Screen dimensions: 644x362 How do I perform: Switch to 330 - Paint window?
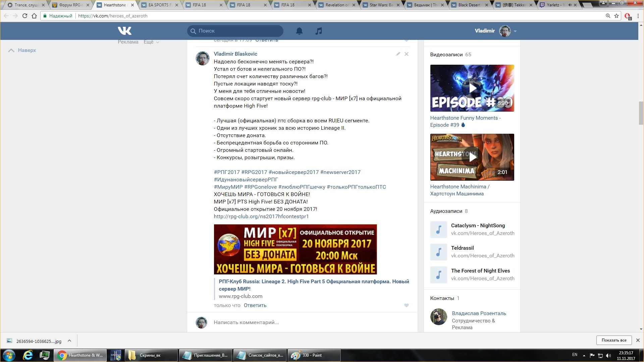coord(314,355)
